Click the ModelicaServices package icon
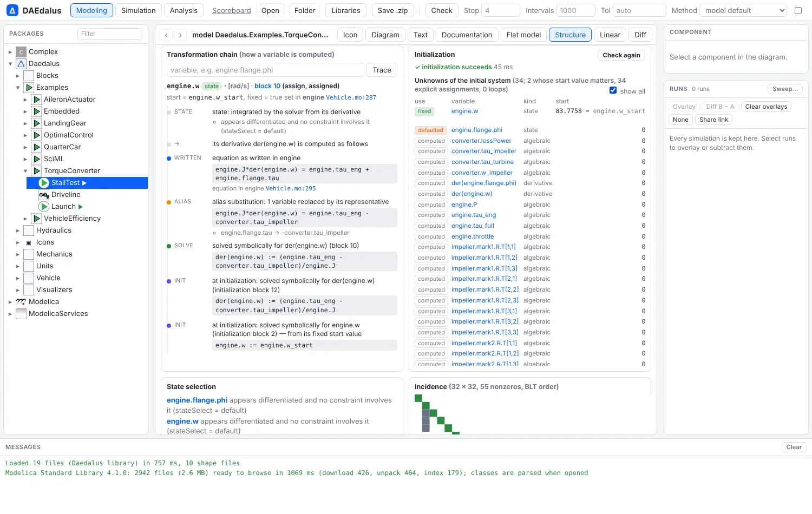812x514 pixels. coord(21,314)
